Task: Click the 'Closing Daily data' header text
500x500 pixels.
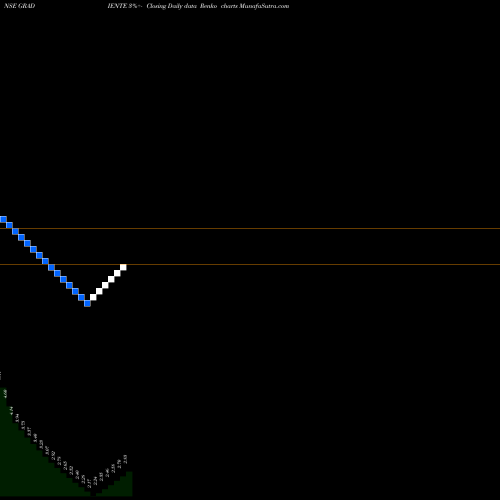Action: click(172, 6)
